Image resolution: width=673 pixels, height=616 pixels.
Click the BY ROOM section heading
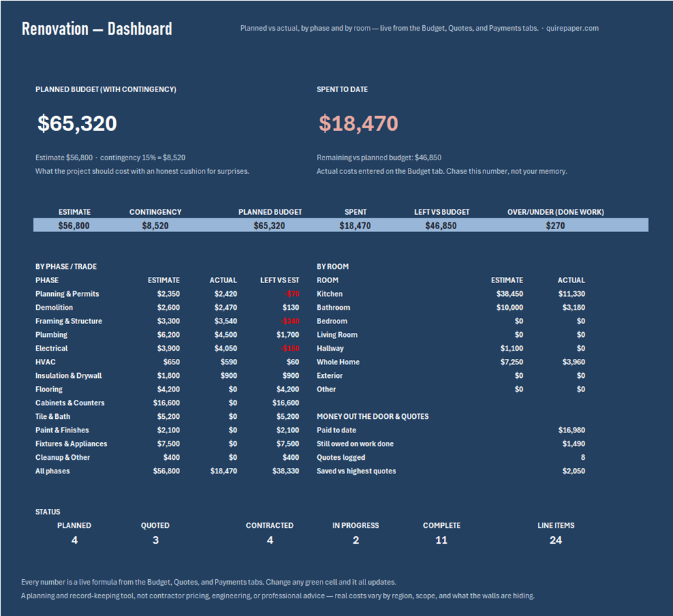[x=333, y=267]
